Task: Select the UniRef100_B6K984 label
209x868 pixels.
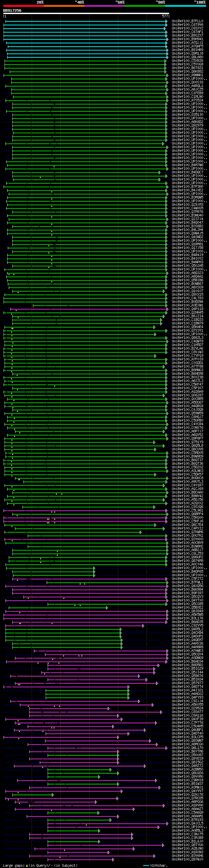Action: (187, 589)
